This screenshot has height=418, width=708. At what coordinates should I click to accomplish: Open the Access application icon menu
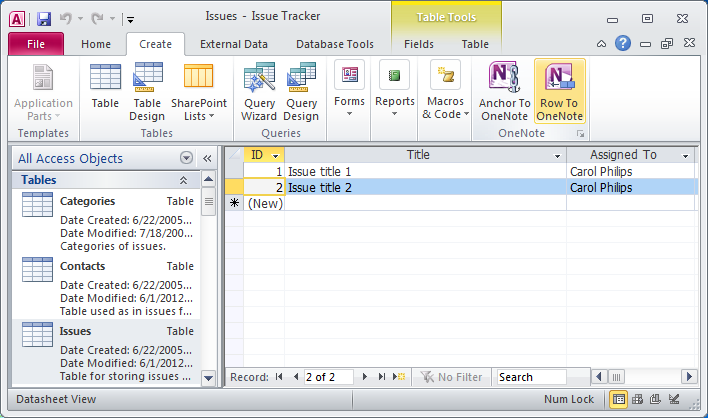tap(17, 19)
